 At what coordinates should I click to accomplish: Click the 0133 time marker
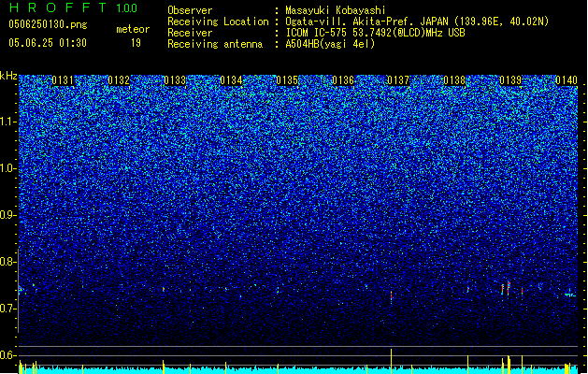tap(175, 80)
